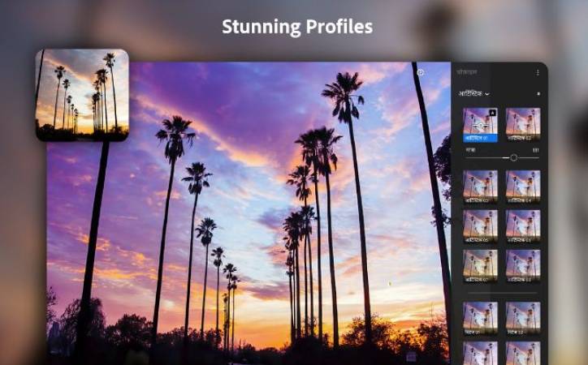
Task: Click the help question mark icon on photo
Action: tap(421, 73)
